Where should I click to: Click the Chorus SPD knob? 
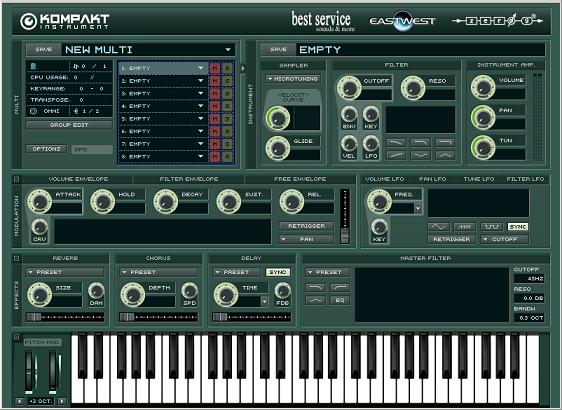coord(189,291)
